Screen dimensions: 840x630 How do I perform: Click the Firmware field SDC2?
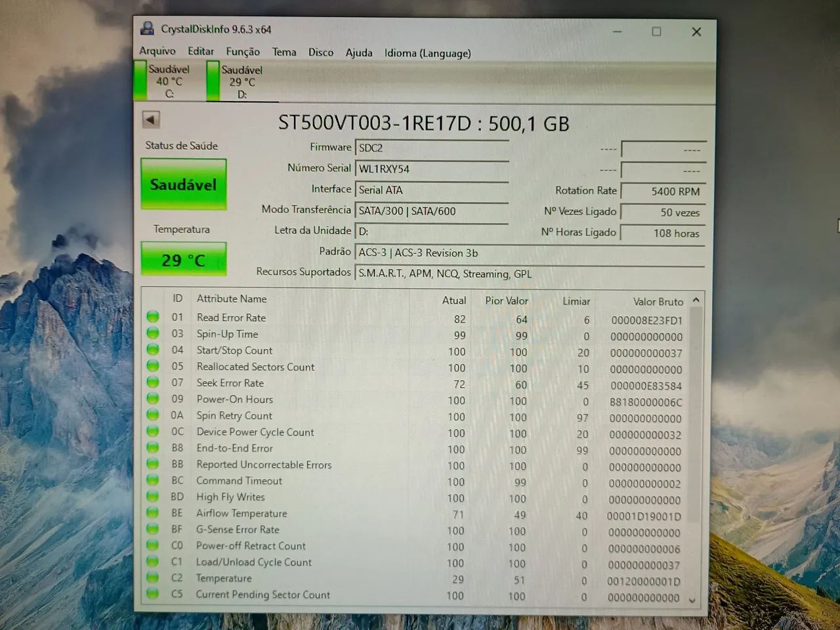tap(432, 148)
